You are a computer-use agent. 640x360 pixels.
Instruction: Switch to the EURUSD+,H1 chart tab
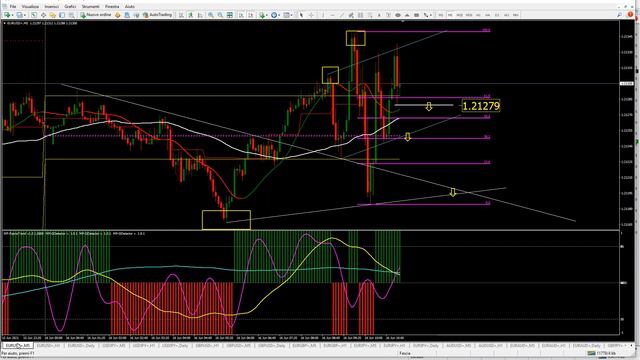(49, 346)
